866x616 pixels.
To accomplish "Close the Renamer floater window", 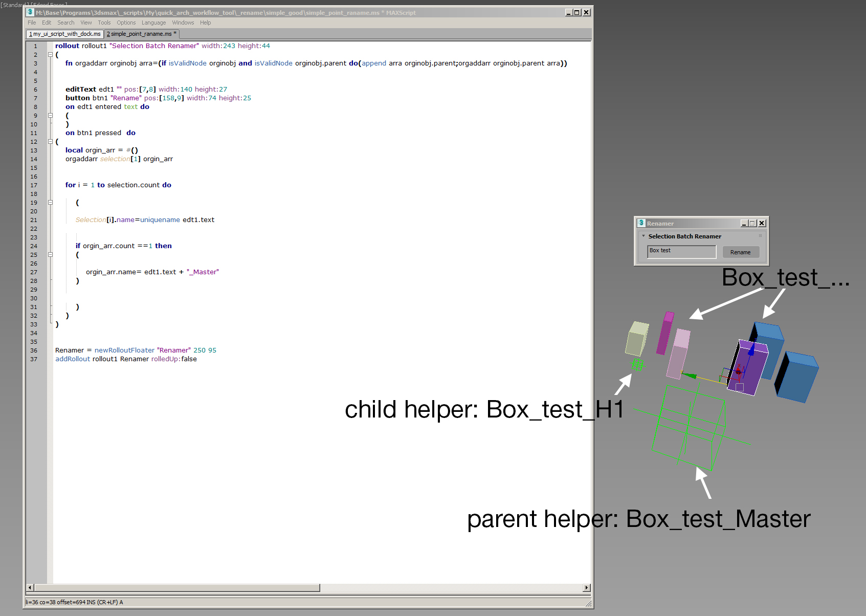I will point(762,223).
